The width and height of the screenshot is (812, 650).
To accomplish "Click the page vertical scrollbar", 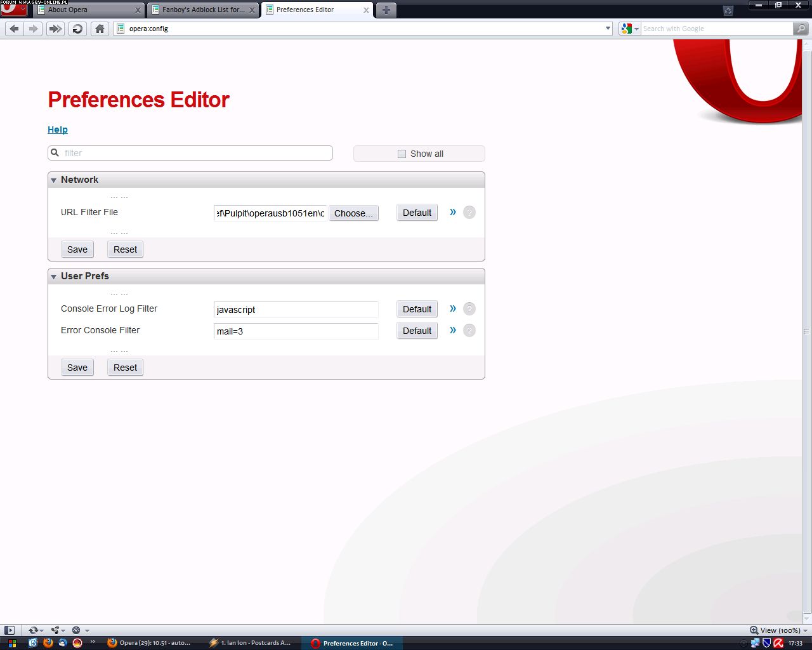I will (807, 331).
